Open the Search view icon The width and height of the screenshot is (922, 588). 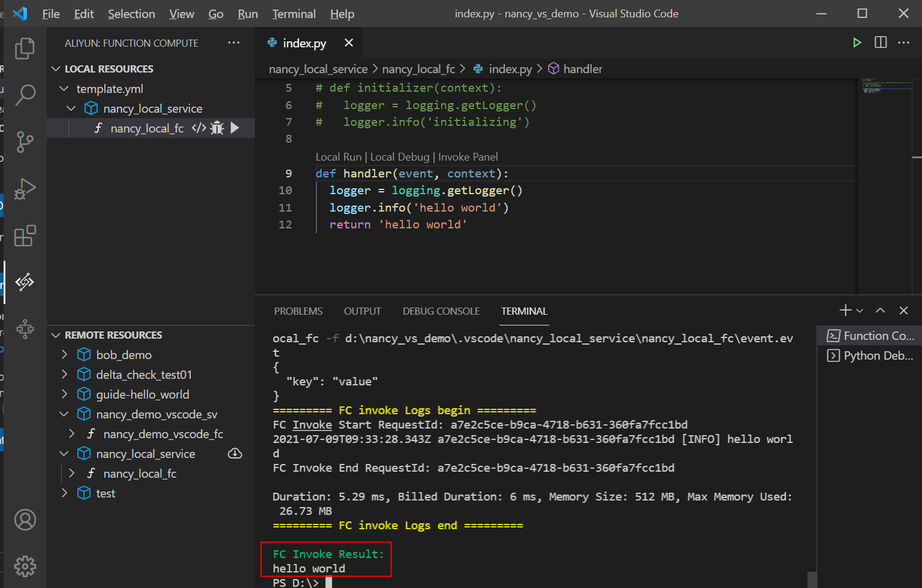click(x=25, y=95)
